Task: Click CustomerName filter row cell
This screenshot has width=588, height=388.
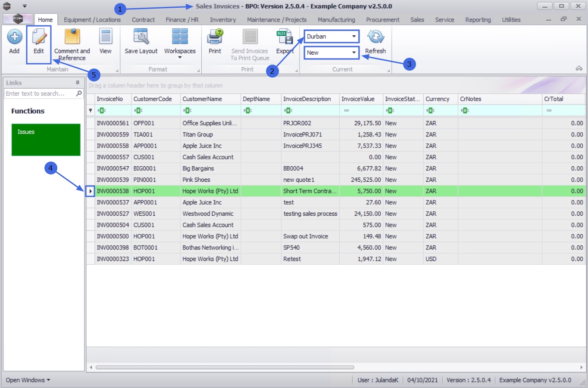Action: tap(210, 111)
